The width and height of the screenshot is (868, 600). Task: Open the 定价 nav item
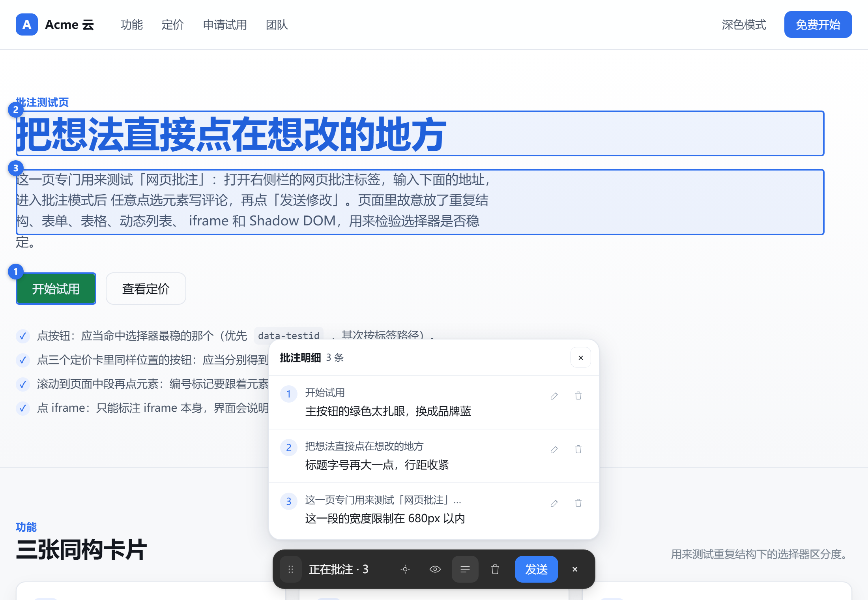pyautogui.click(x=173, y=24)
